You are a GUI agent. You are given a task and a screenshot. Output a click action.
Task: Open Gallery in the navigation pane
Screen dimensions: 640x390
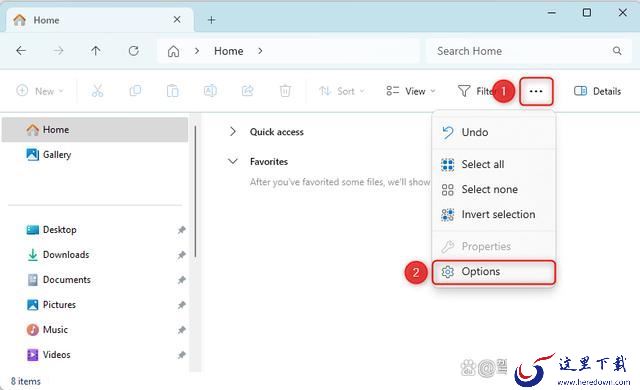[95, 155]
